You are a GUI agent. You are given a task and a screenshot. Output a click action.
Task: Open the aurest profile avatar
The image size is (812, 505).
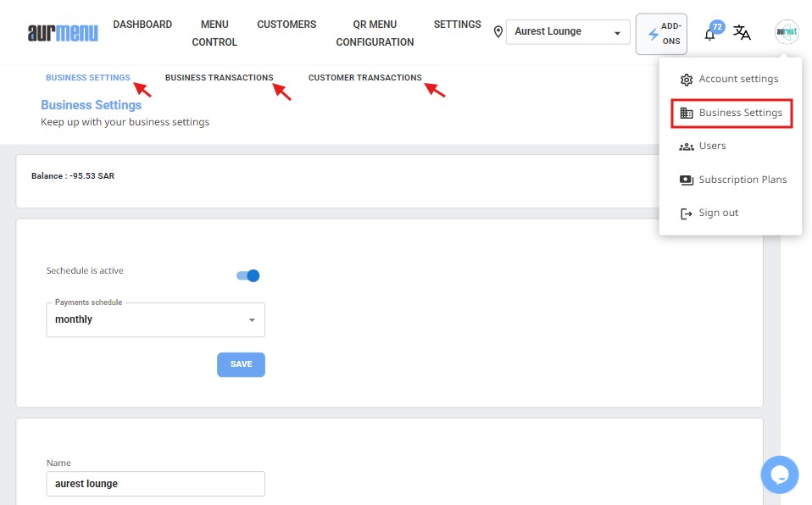pyautogui.click(x=787, y=33)
